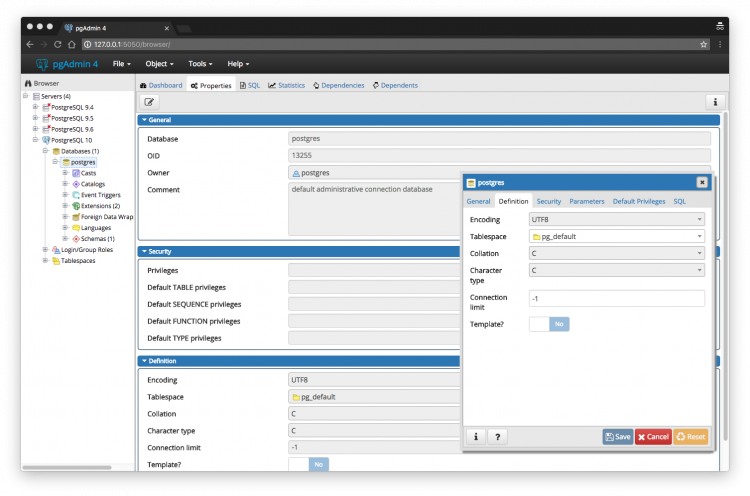Open the File menu

121,64
